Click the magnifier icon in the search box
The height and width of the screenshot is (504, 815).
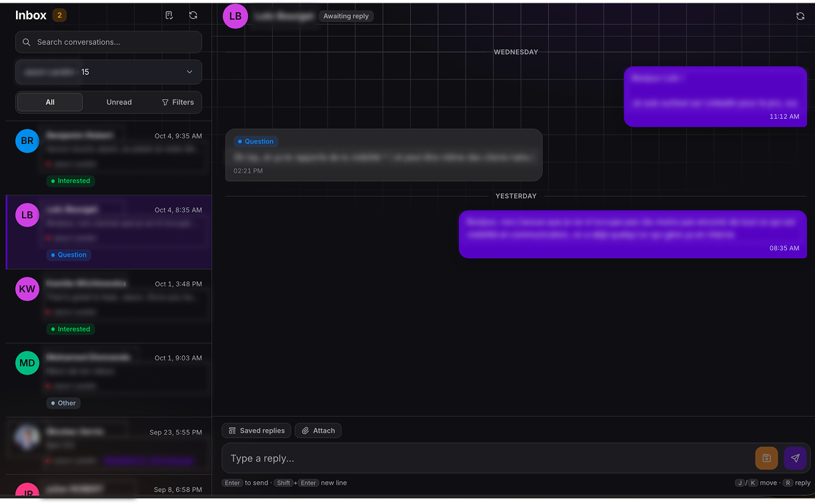pos(27,42)
